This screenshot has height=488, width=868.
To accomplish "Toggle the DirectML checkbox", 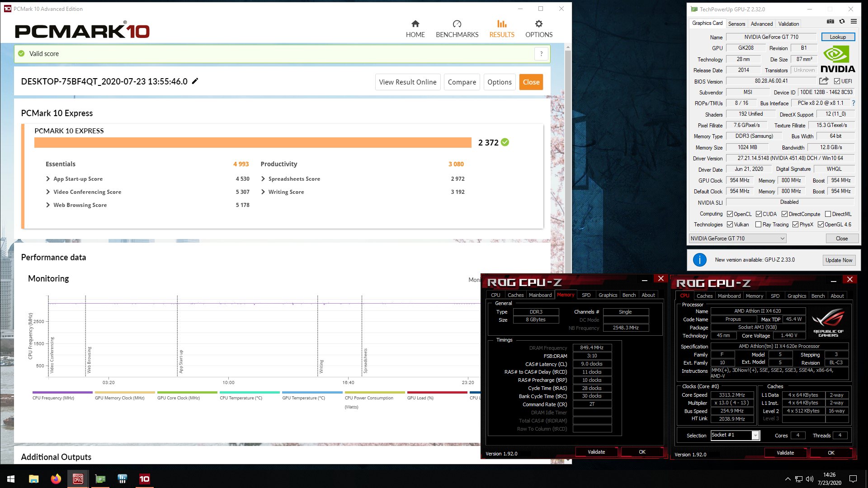I will coord(828,214).
